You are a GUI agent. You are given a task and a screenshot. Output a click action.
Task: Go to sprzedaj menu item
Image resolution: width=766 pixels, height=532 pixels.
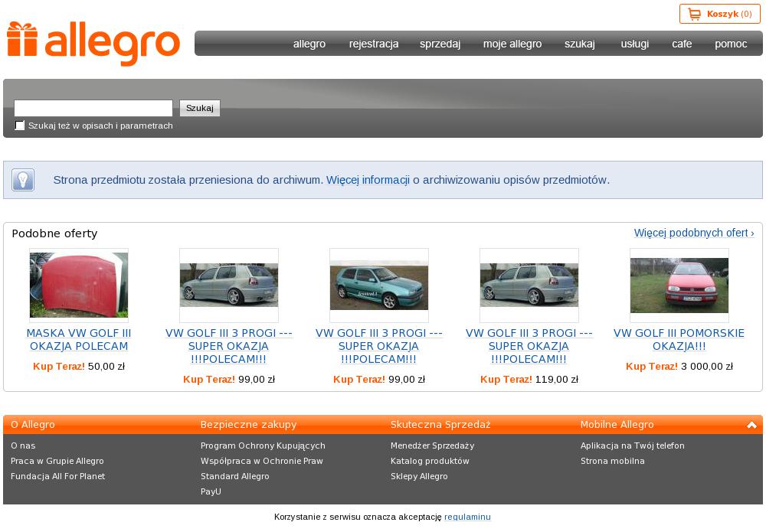(440, 44)
